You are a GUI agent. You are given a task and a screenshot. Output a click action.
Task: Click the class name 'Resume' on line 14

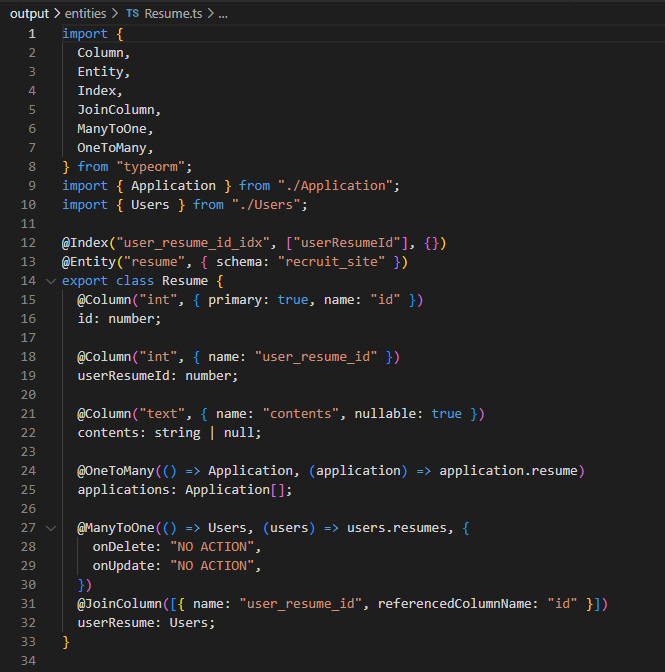[x=185, y=281]
